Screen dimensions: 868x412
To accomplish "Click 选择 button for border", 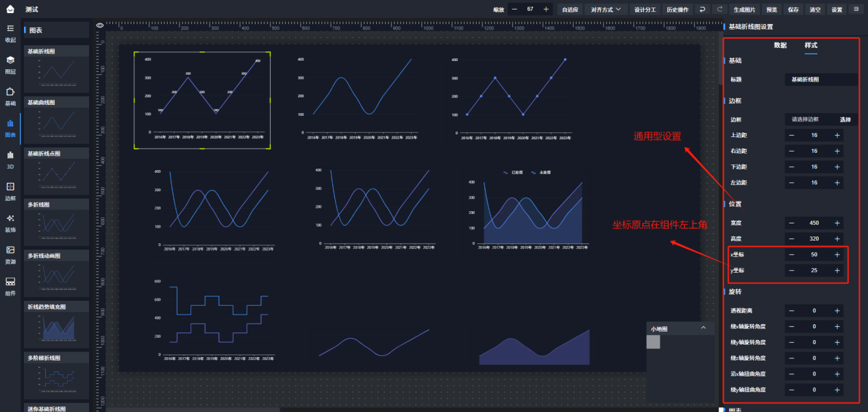I will [x=846, y=119].
